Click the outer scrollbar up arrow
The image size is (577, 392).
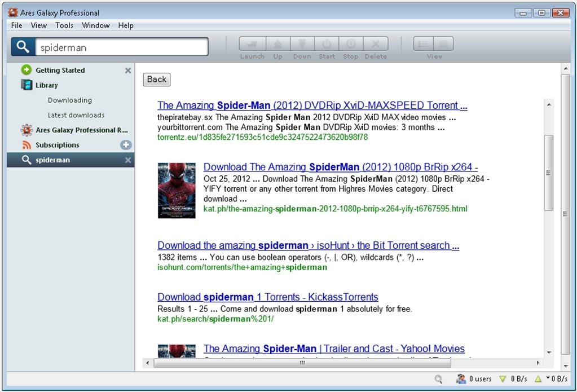[x=565, y=69]
